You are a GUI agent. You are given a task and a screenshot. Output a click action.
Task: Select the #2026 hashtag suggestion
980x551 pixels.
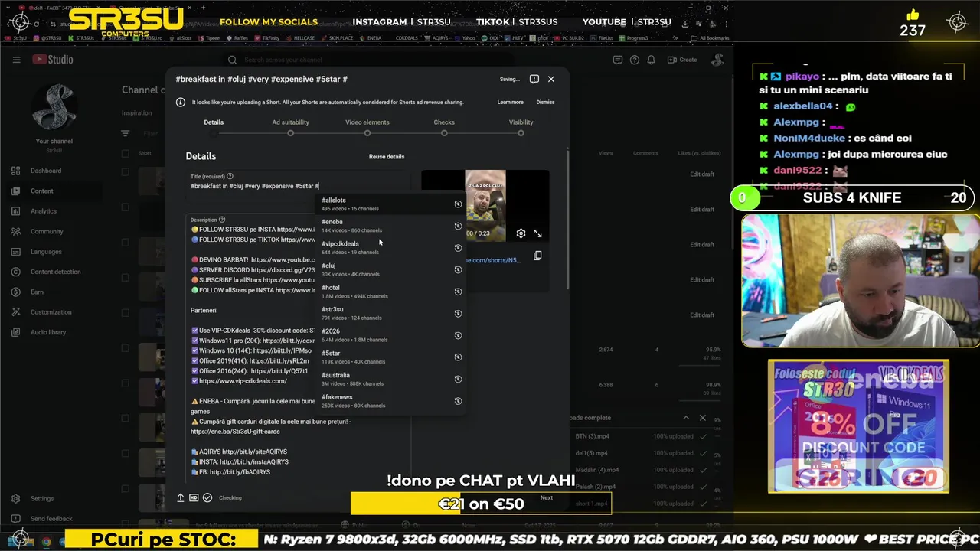click(390, 334)
